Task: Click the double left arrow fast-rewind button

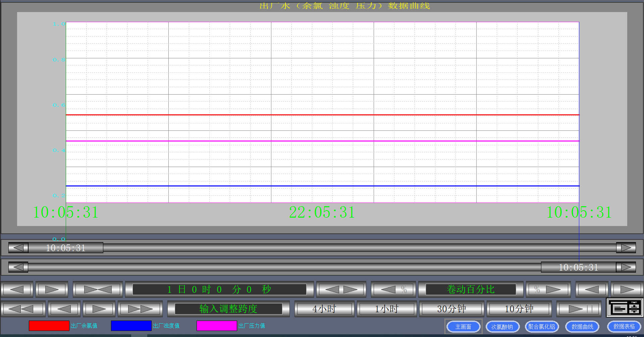Action: [x=23, y=309]
